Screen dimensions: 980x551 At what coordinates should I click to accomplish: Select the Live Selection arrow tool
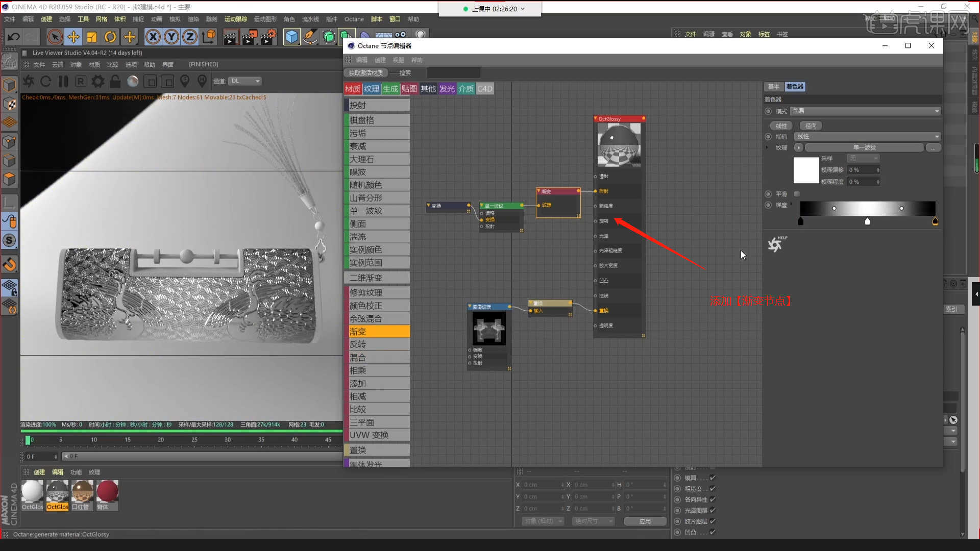pyautogui.click(x=55, y=37)
